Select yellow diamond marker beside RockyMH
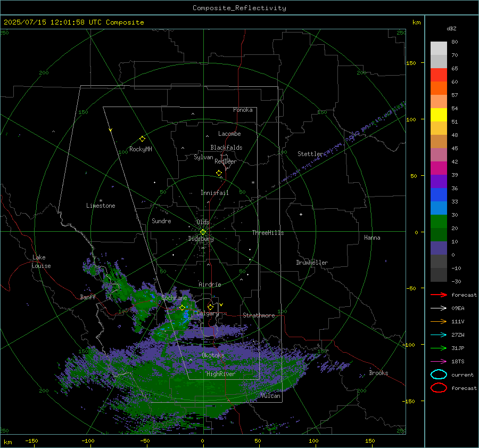 click(142, 139)
